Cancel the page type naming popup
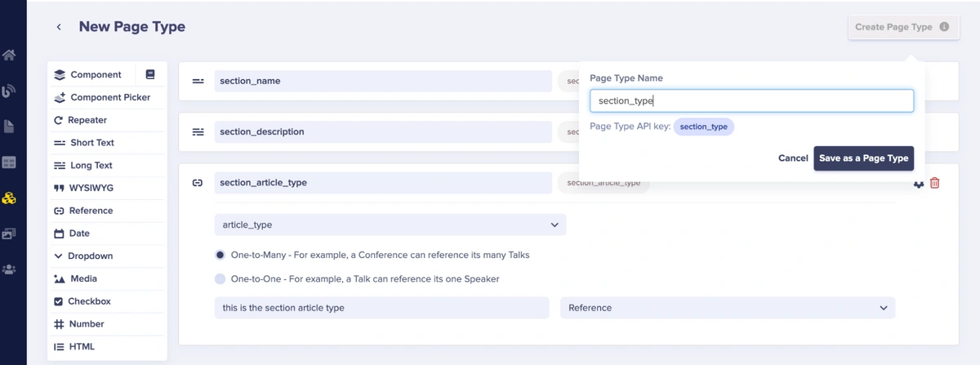 point(792,158)
